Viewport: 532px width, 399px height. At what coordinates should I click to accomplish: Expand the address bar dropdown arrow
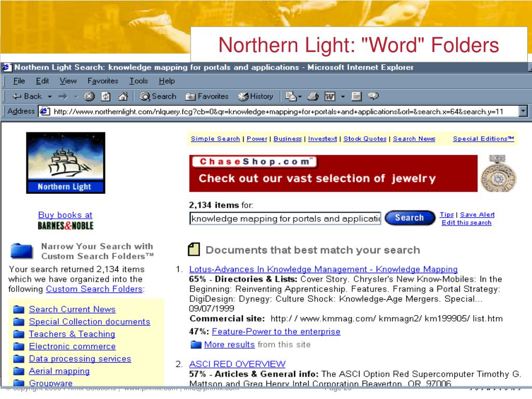[x=523, y=111]
